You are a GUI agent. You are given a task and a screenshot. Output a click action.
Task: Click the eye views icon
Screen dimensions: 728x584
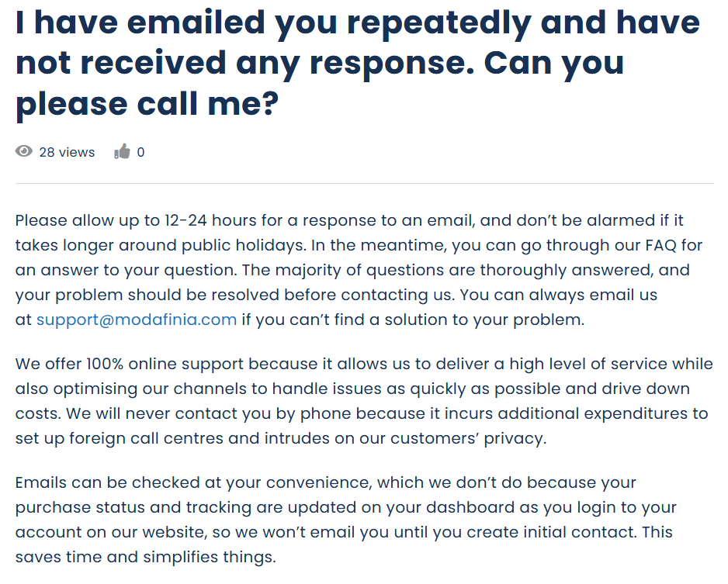(24, 152)
